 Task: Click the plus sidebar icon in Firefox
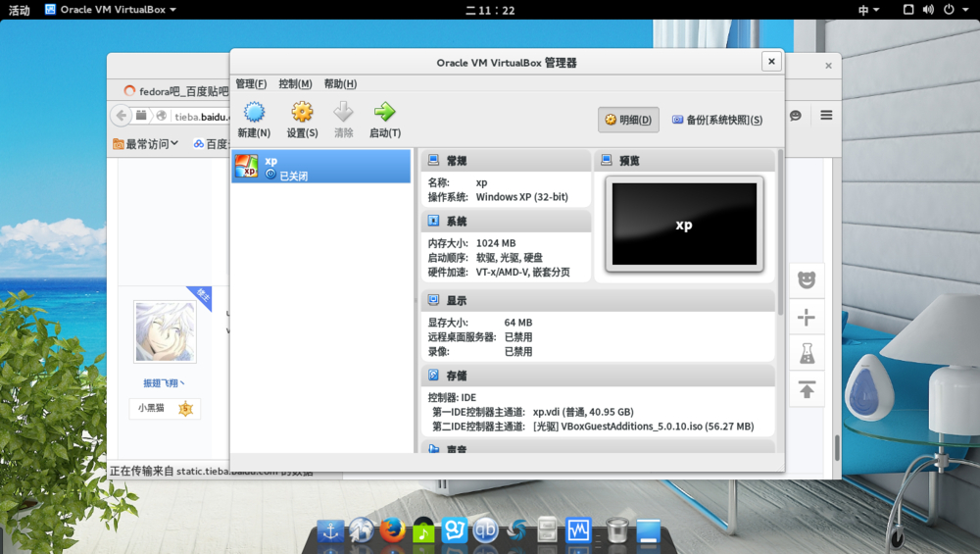[x=807, y=318]
